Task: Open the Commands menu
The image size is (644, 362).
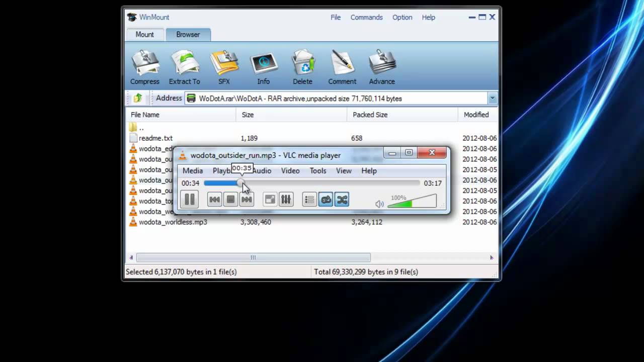Action: tap(367, 17)
